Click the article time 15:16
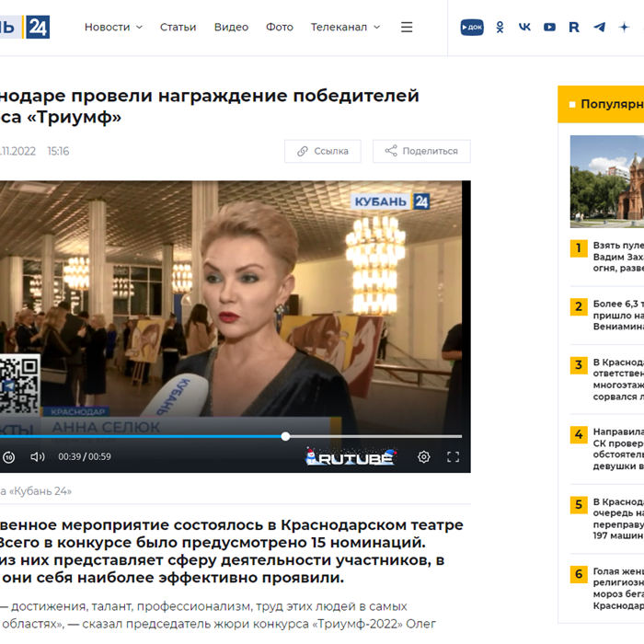Screen dimensions: 644x644 (x=58, y=151)
